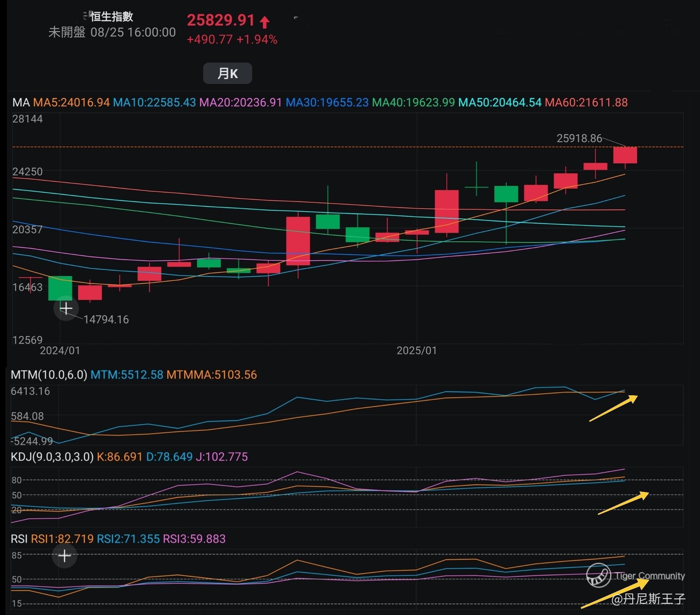Screen dimensions: 700x615
Task: Click the MA40:19623.99 legend value
Action: (413, 102)
